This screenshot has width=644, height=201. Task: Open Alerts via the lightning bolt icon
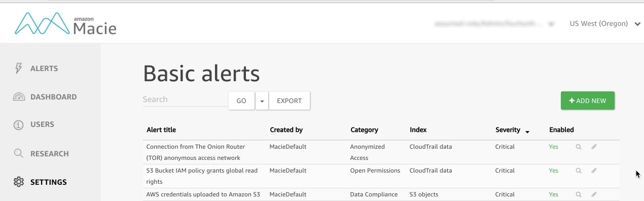[19, 69]
